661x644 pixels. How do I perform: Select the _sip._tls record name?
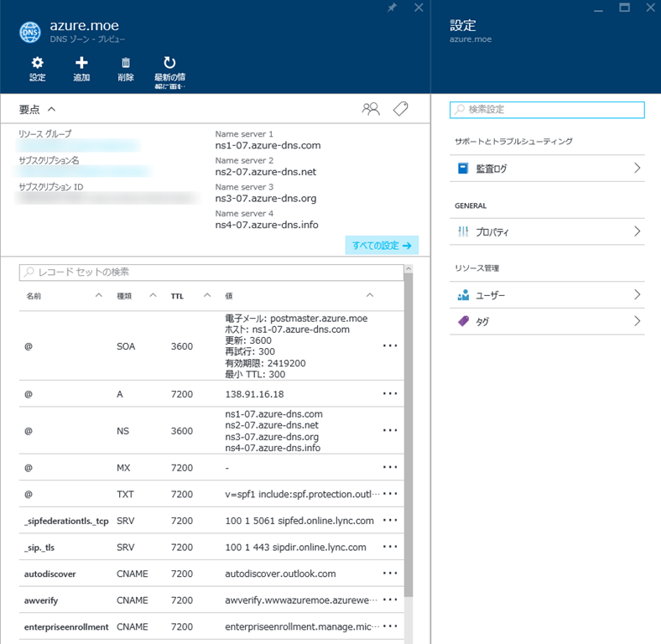[x=39, y=548]
